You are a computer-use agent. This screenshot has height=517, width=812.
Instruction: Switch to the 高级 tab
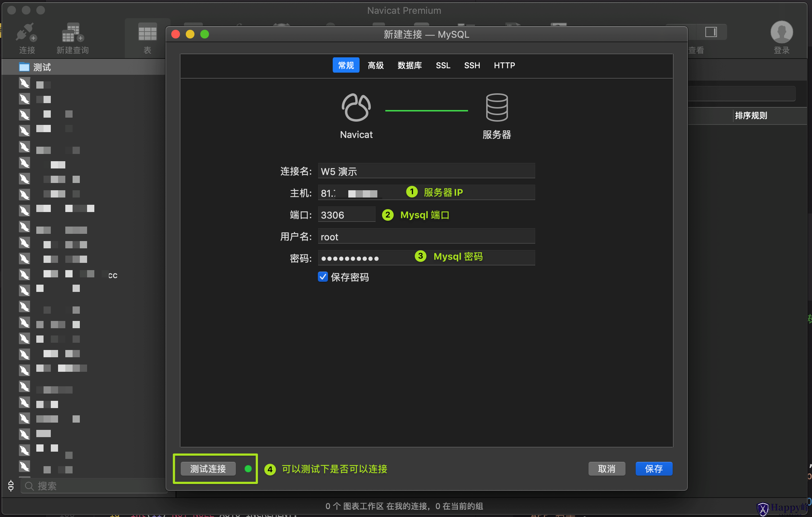coord(376,65)
